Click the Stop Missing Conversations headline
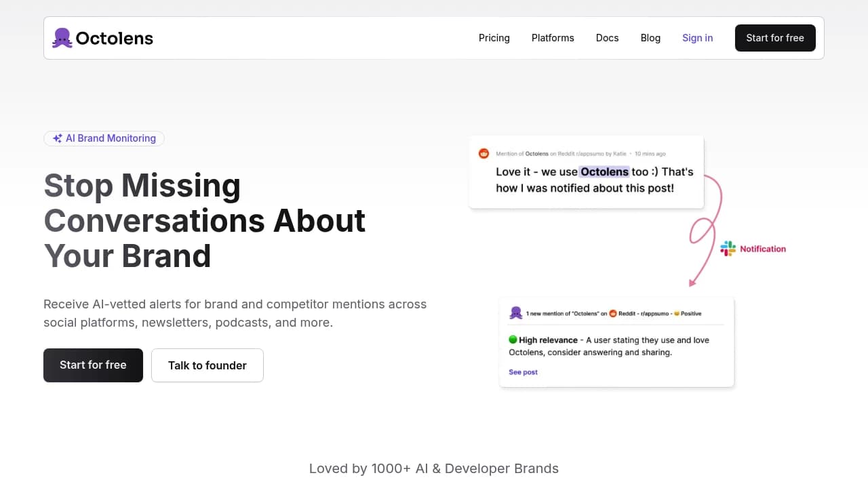Image resolution: width=868 pixels, height=488 pixels. tap(205, 221)
